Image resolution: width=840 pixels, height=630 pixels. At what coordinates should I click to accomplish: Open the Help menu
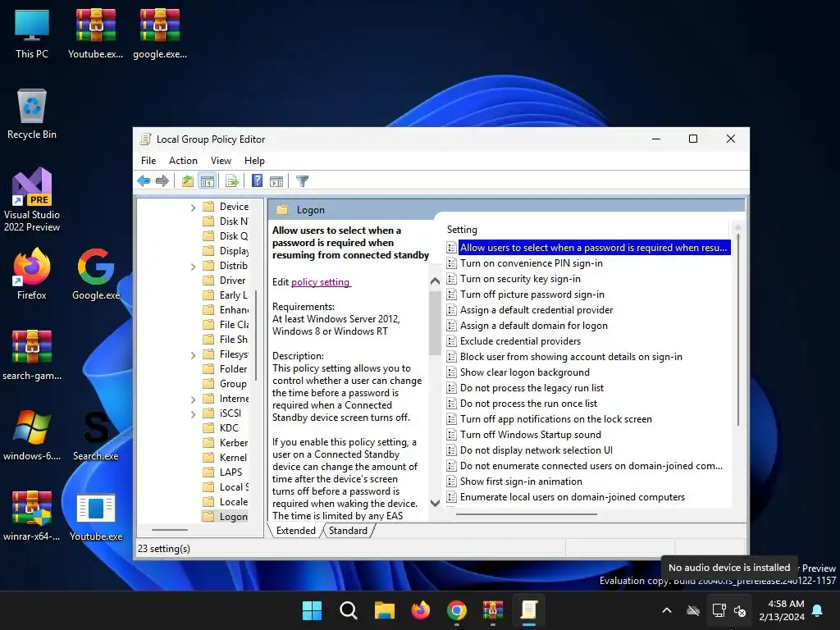pos(254,161)
